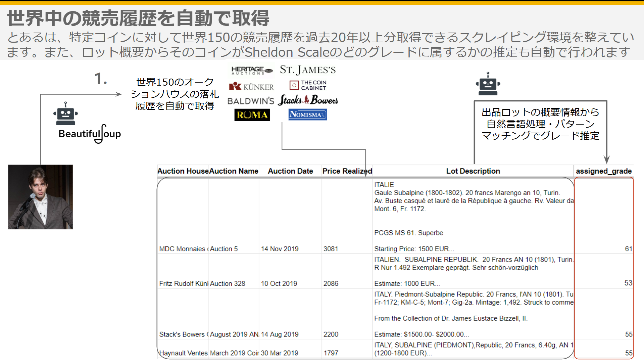The width and height of the screenshot is (644, 364).
Task: Click the MDC Monnaies auction house cell
Action: coord(183,249)
